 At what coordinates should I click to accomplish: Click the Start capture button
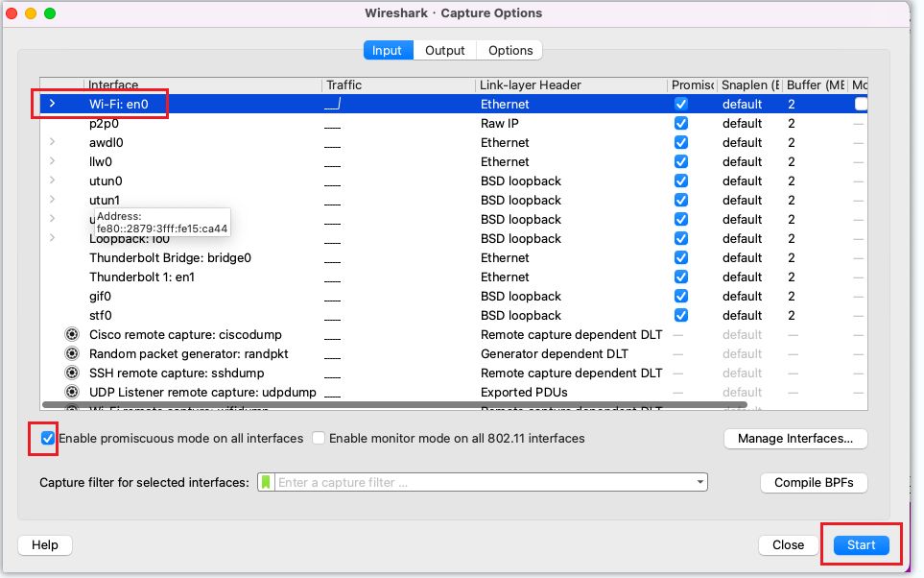click(861, 545)
